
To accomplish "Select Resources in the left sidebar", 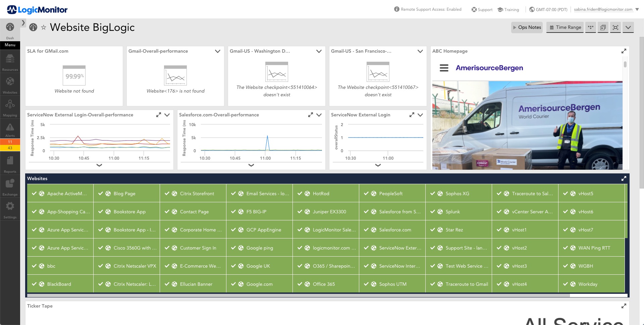I will click(x=10, y=62).
